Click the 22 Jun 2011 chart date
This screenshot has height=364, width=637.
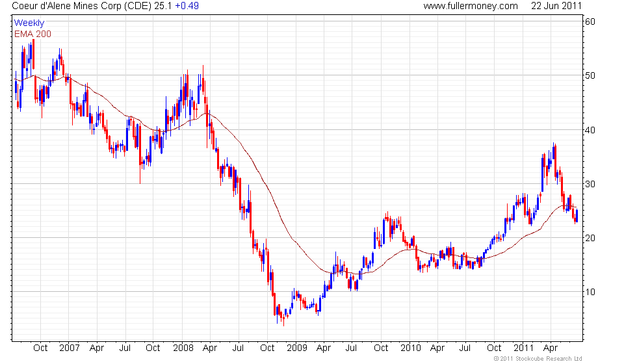pos(556,6)
